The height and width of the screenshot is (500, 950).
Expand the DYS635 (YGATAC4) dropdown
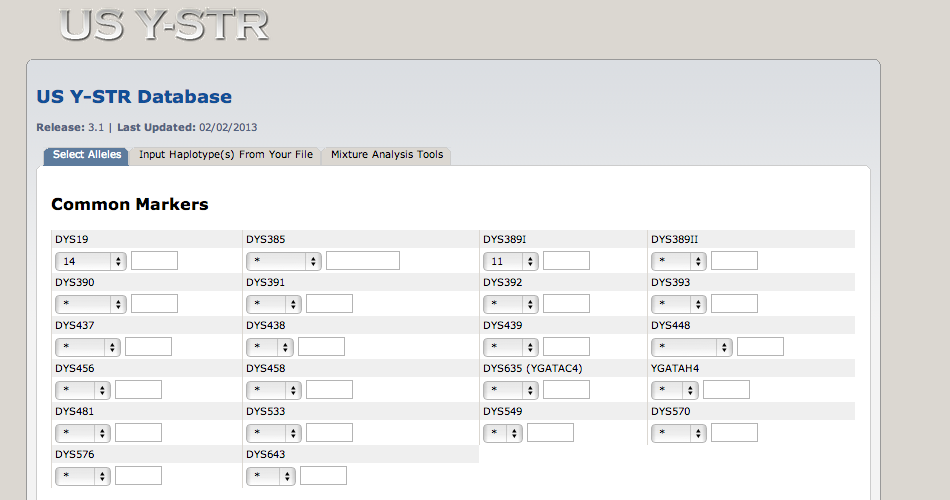510,390
